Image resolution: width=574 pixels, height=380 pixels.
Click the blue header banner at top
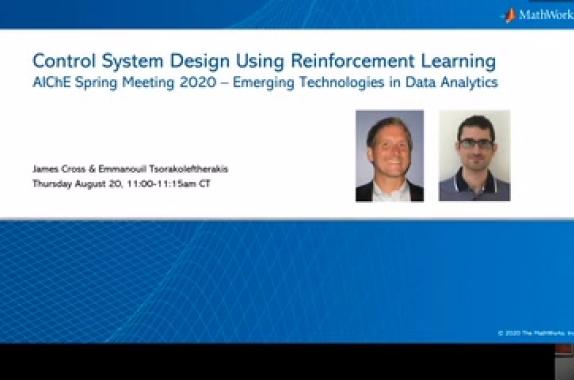coord(287,14)
